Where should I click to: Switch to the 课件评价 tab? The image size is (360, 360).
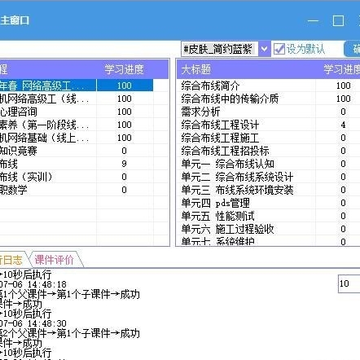coord(54,260)
